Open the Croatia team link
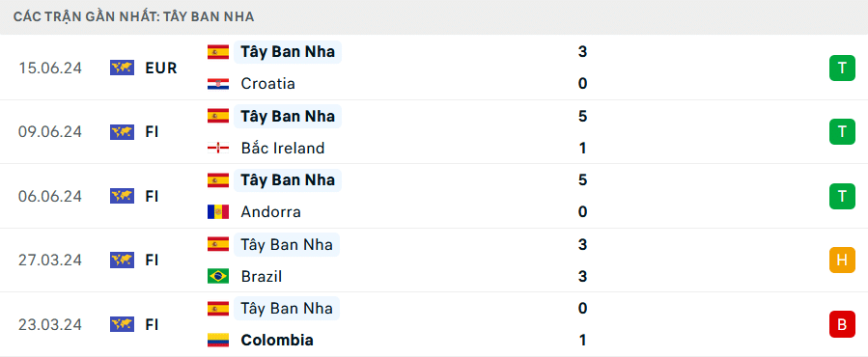868x357 pixels. [x=267, y=84]
